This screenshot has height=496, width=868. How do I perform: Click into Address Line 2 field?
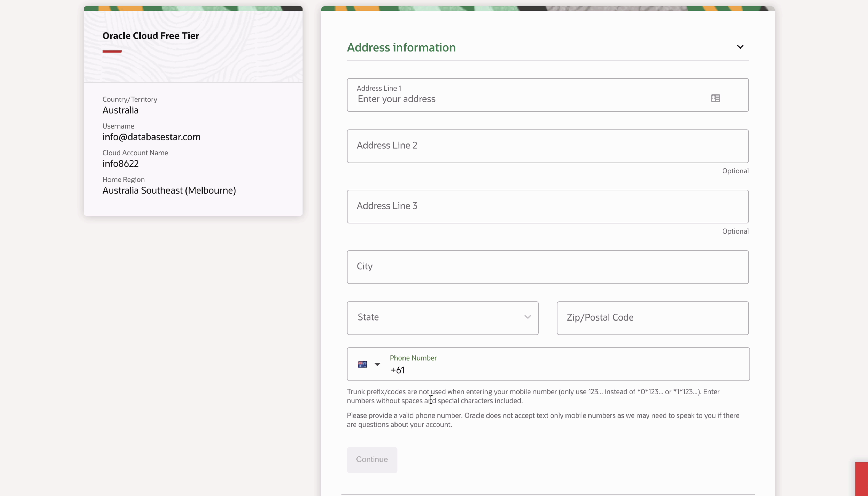547,146
